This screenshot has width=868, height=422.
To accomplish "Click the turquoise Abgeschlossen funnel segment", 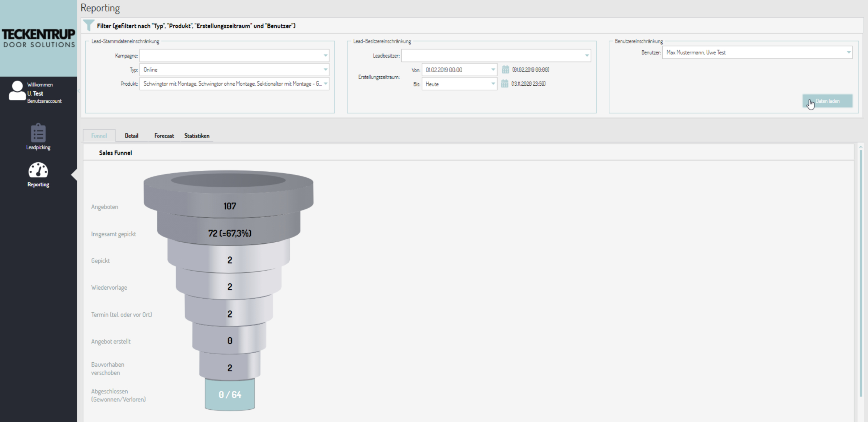I will [x=230, y=395].
